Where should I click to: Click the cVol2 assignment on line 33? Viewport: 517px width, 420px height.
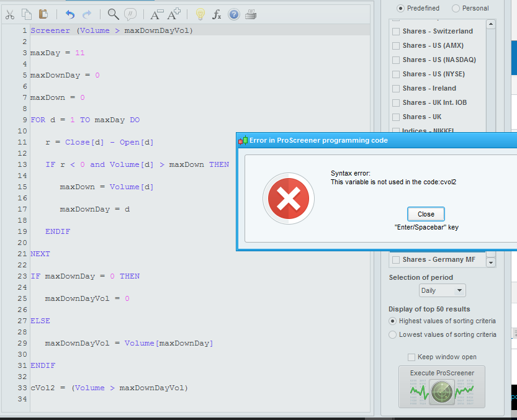point(109,388)
